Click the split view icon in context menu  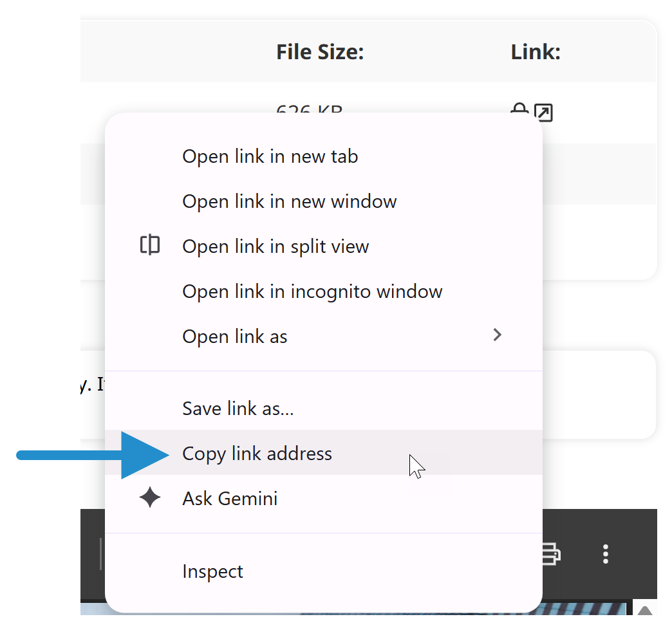point(150,245)
